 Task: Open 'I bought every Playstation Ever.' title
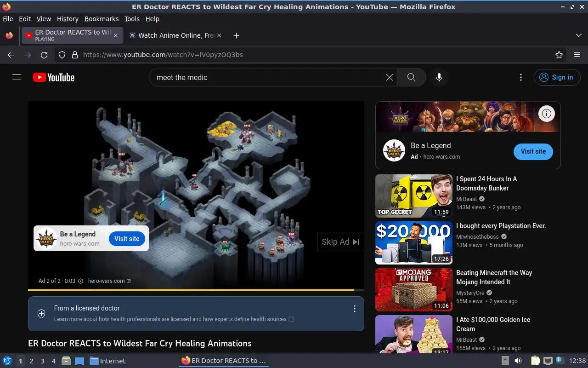click(x=501, y=226)
